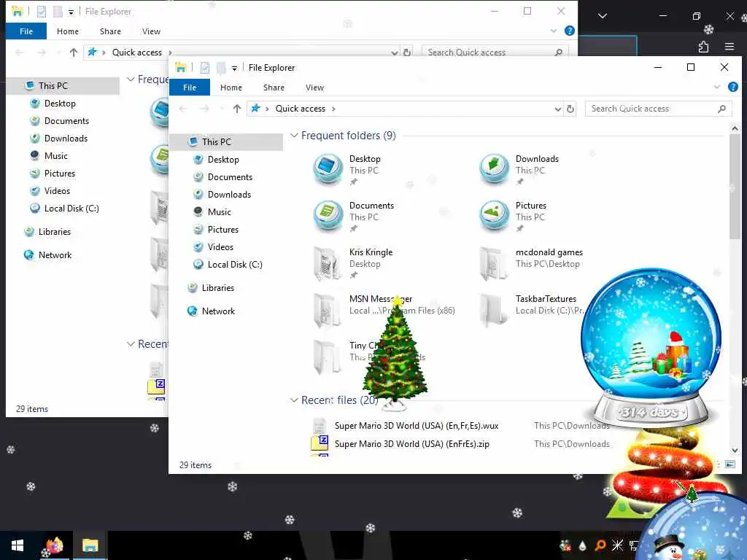Click the Properties icon in front window title bar

point(205,68)
